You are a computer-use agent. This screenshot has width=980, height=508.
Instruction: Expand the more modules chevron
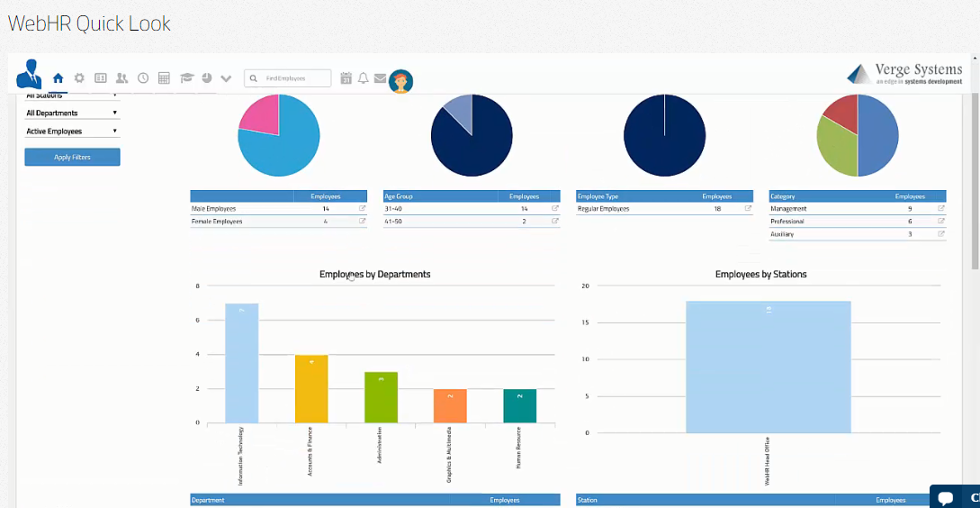[x=226, y=79]
